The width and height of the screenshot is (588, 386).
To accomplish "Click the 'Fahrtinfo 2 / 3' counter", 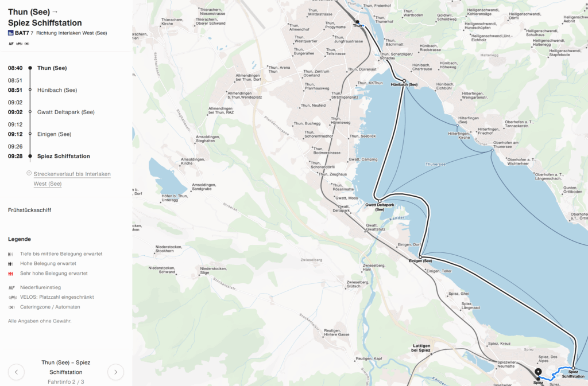I will (66, 382).
